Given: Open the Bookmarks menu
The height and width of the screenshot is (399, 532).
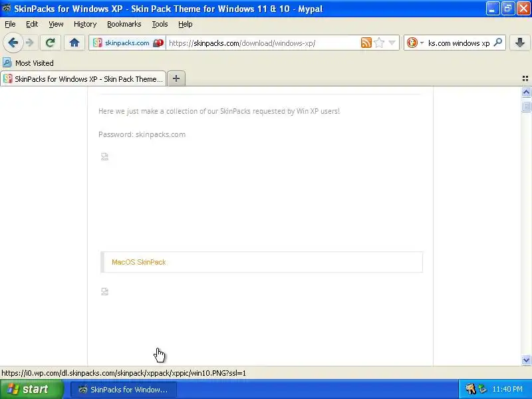Looking at the screenshot, I should (x=124, y=24).
